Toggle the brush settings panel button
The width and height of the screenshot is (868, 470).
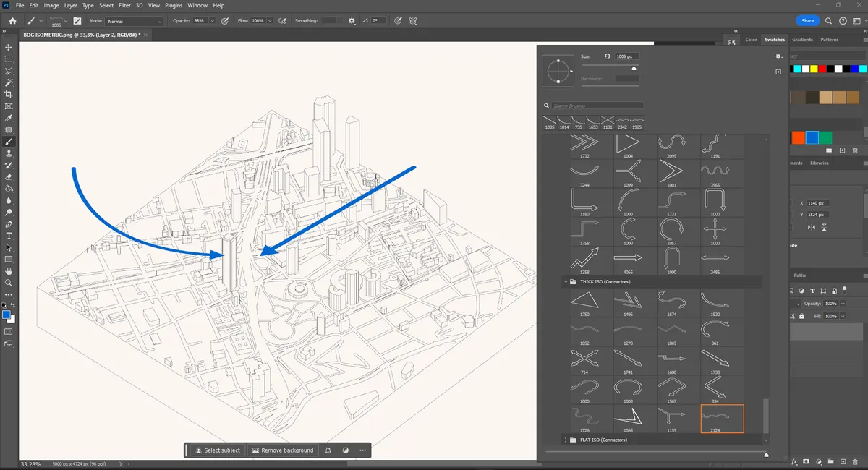[x=77, y=21]
